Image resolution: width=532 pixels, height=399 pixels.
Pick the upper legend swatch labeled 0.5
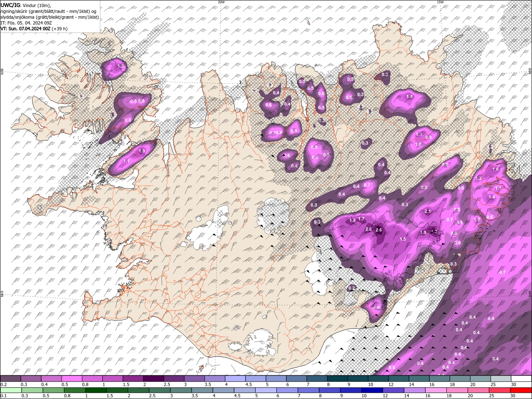[x=71, y=379]
